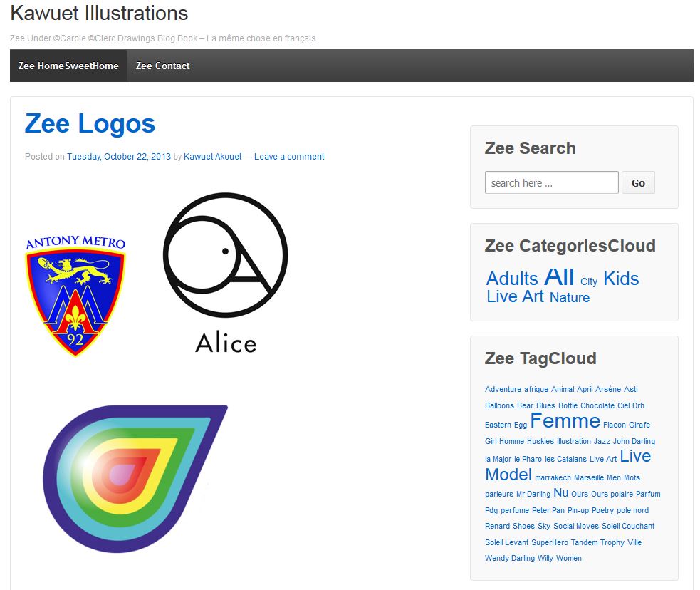Screen dimensions: 700x590
Task: Open the Nu tag
Action: (561, 492)
